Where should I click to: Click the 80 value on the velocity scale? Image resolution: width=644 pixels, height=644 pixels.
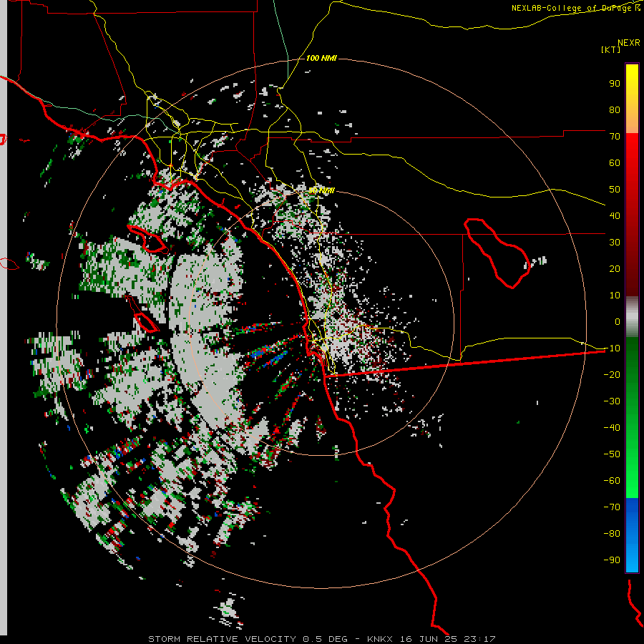(615, 110)
